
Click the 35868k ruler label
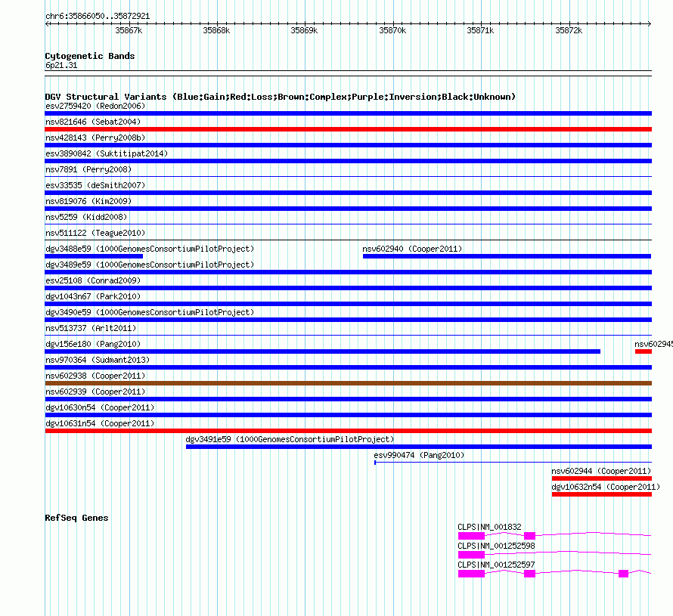(216, 30)
